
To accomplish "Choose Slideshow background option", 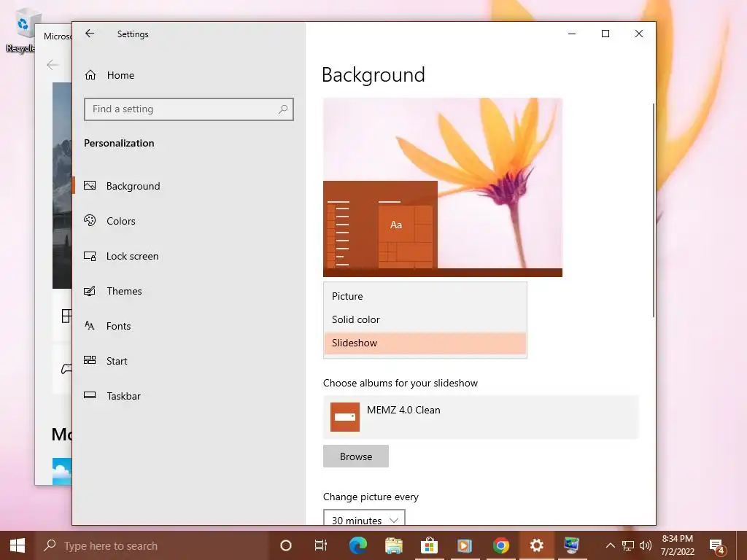I will pyautogui.click(x=425, y=343).
